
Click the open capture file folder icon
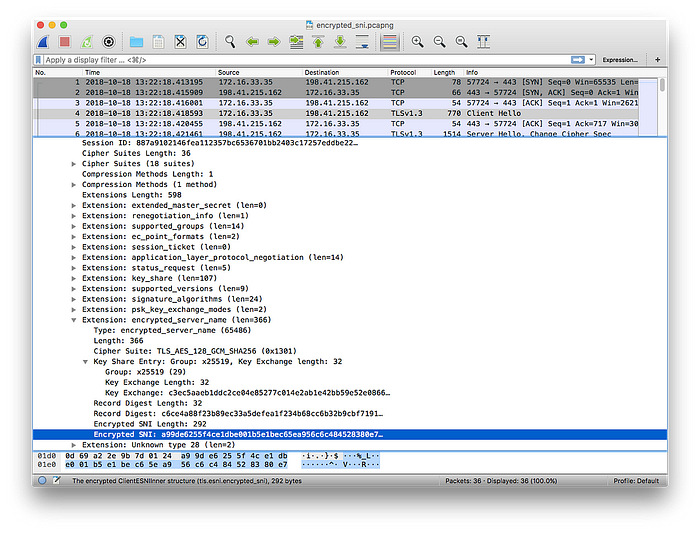136,42
